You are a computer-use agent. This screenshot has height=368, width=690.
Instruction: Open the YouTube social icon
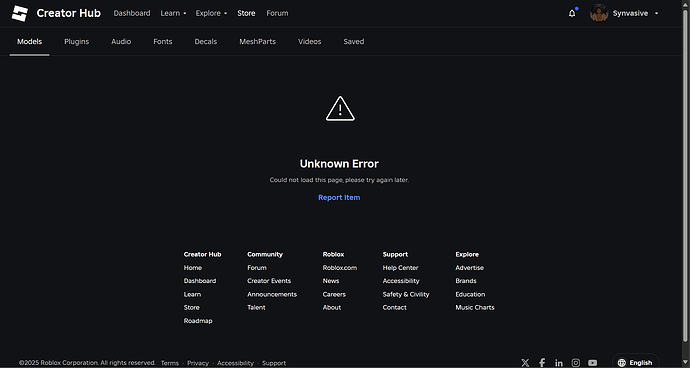593,363
